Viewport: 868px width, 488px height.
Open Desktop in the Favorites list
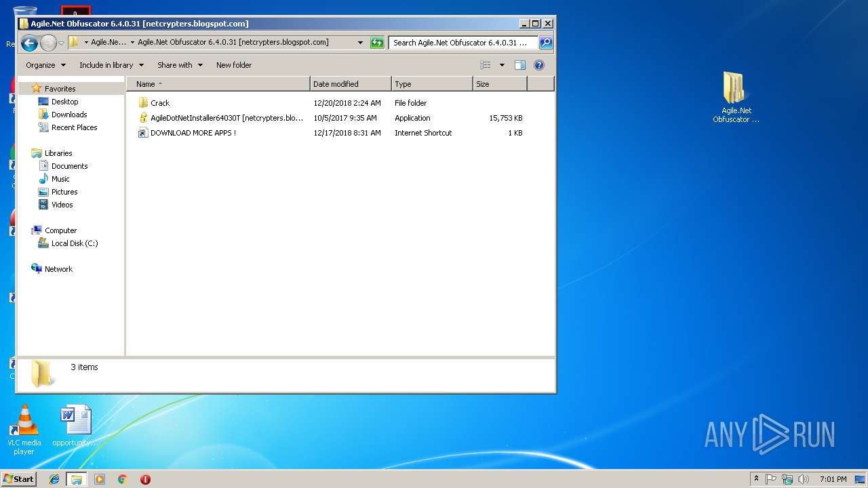coord(64,102)
